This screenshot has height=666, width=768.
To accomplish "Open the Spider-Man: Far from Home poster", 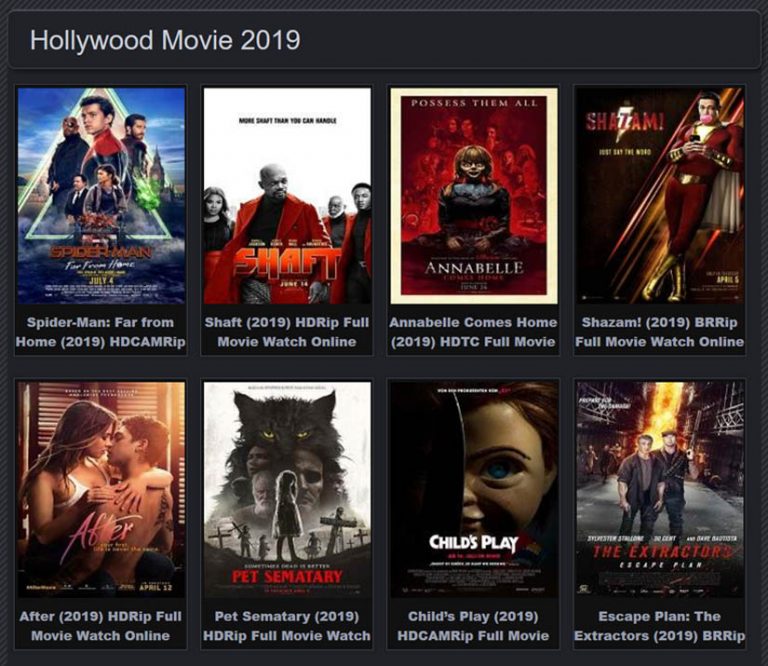I will coord(101,196).
